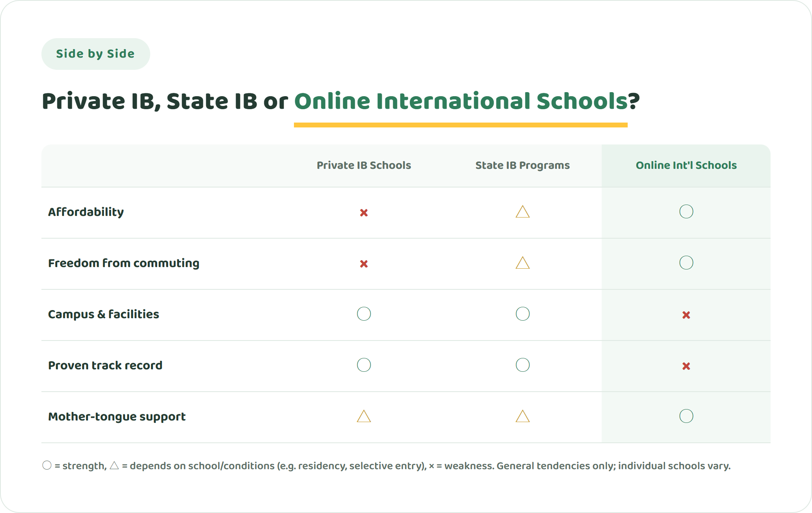Click State IB circle in Campus & facilities row
This screenshot has height=513, width=812.
point(523,314)
